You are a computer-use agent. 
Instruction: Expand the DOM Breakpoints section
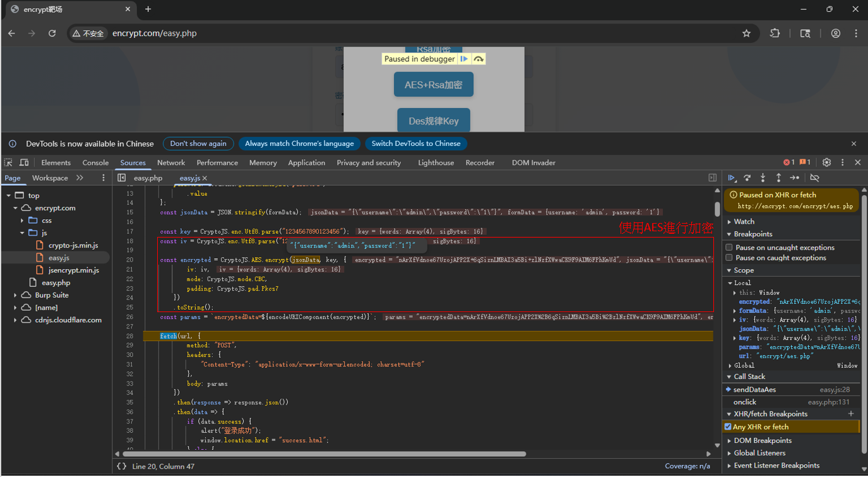pyautogui.click(x=730, y=441)
